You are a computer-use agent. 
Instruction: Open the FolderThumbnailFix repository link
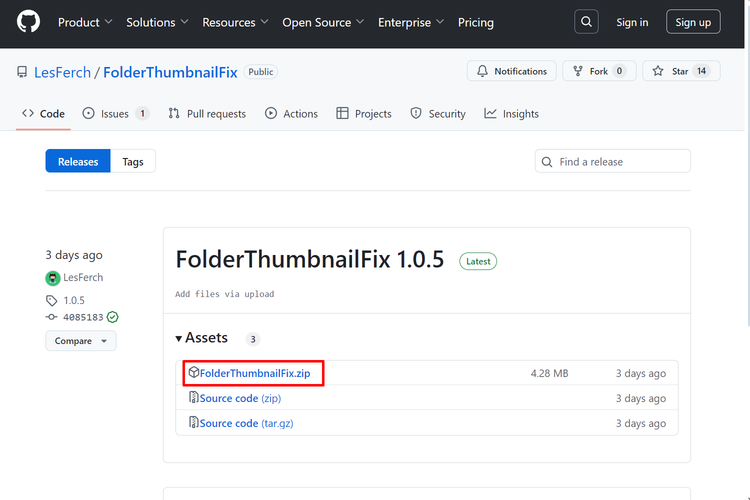(x=170, y=72)
